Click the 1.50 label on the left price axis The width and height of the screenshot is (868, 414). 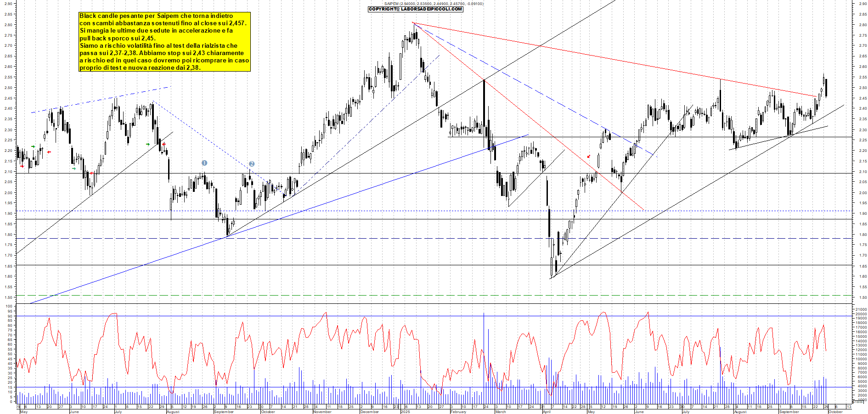pos(8,297)
